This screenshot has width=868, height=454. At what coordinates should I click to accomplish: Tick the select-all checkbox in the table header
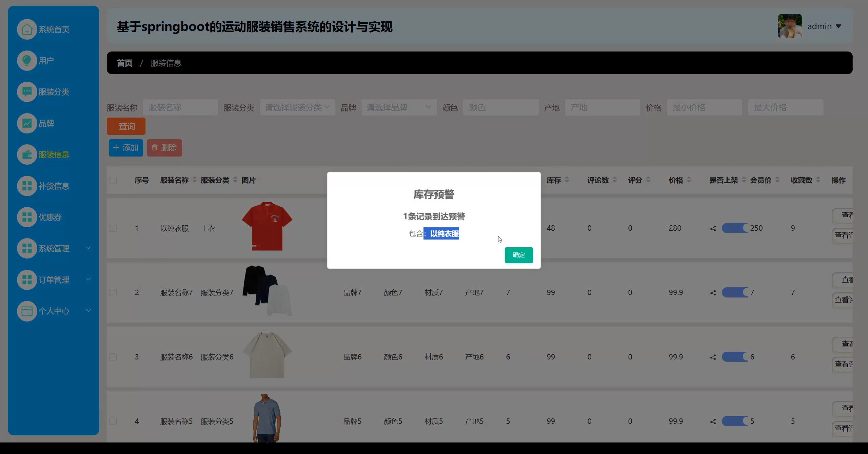point(113,180)
